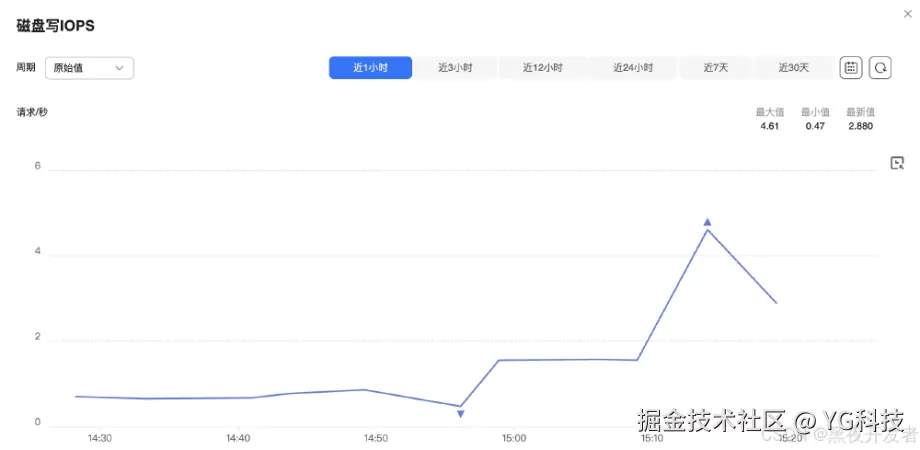Click the 最大值 4.61 statistic
The image size is (920, 450).
pyautogui.click(x=769, y=119)
